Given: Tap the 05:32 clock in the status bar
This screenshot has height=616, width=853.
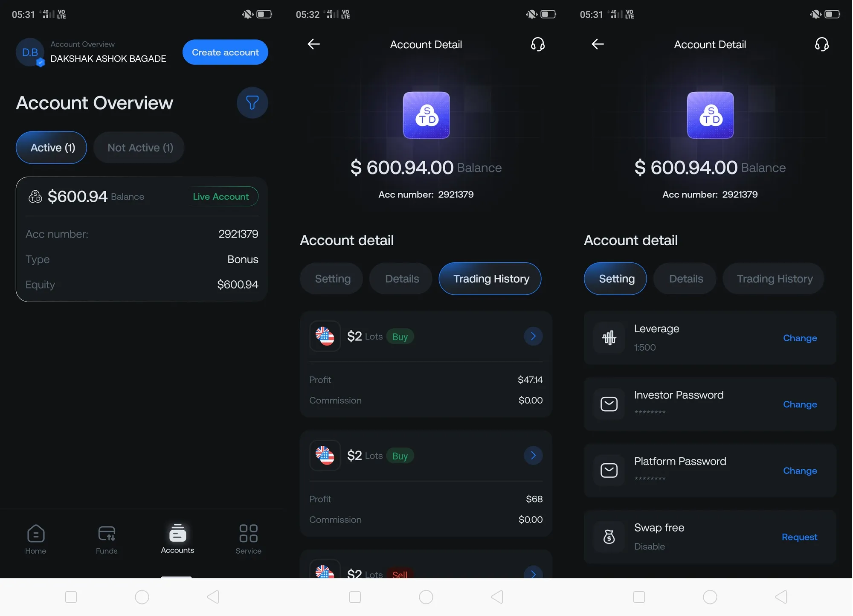Looking at the screenshot, I should 308,15.
